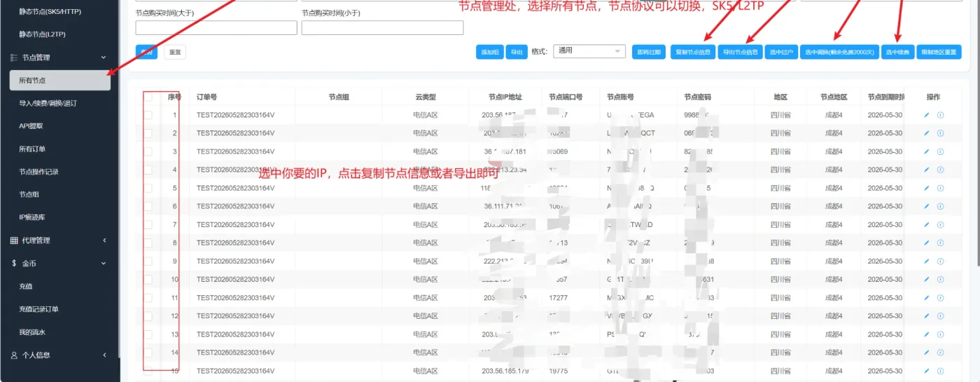
Task: Tick the checkbox for row 1
Action: point(148,115)
